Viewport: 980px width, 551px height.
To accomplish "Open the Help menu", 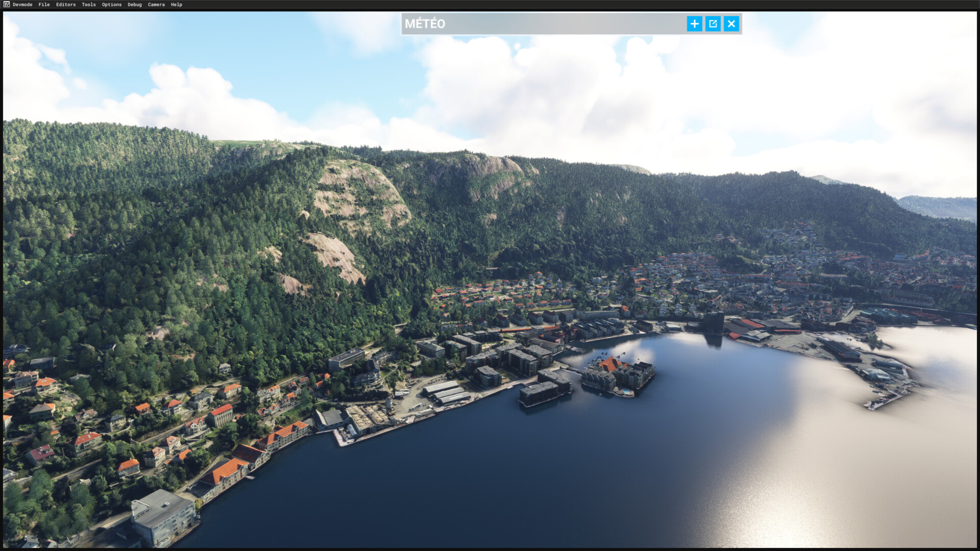I will (176, 5).
